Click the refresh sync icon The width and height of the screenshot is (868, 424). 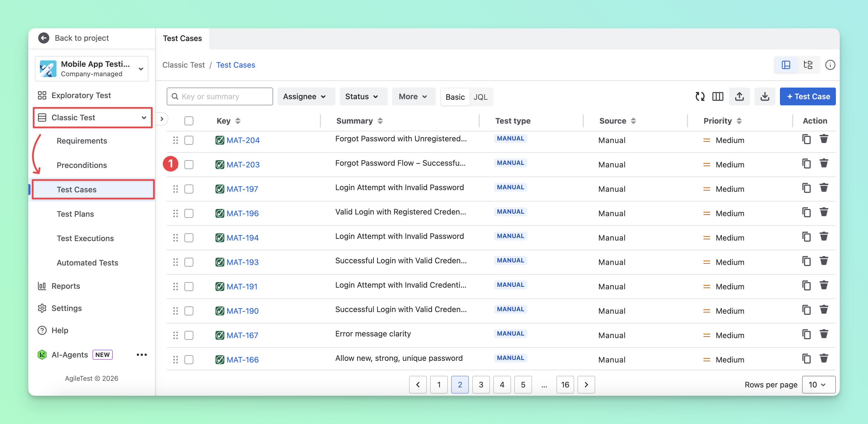tap(700, 96)
